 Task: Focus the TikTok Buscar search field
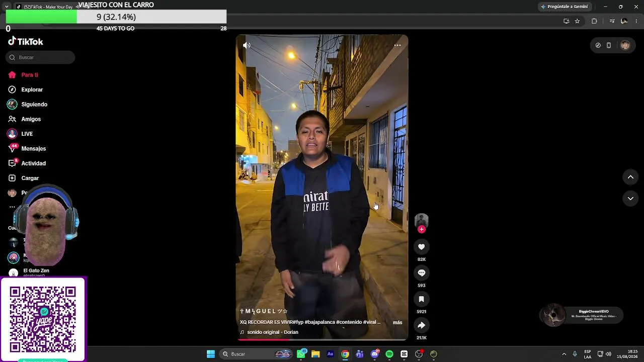click(40, 57)
